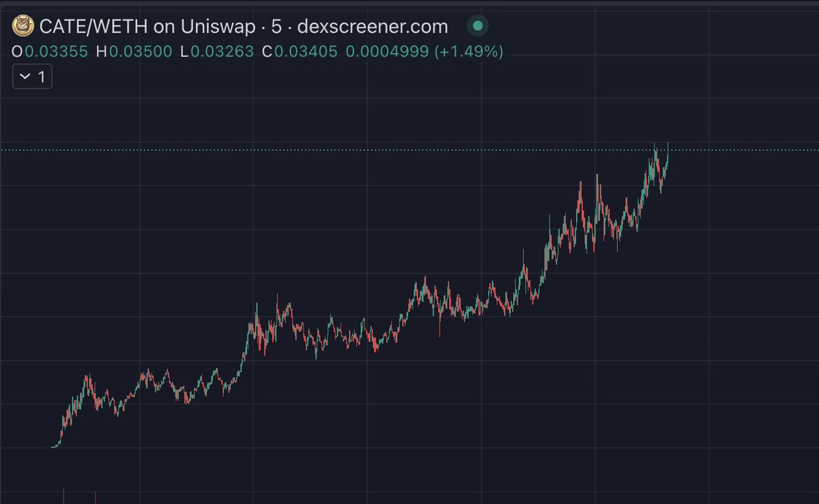Click the Open value 0.03355

click(x=56, y=52)
